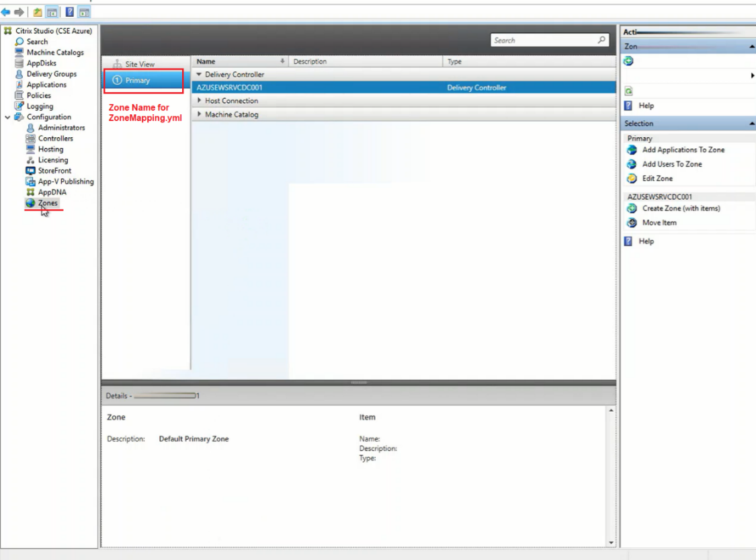Open the View submenu arrow
This screenshot has height=560, width=756.
click(752, 75)
